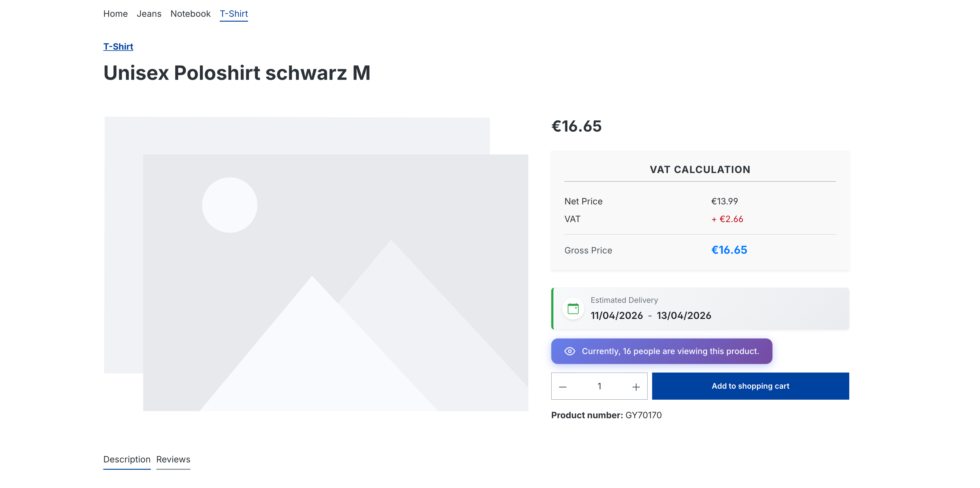
Task: Click the red VAT amount
Action: pos(727,219)
